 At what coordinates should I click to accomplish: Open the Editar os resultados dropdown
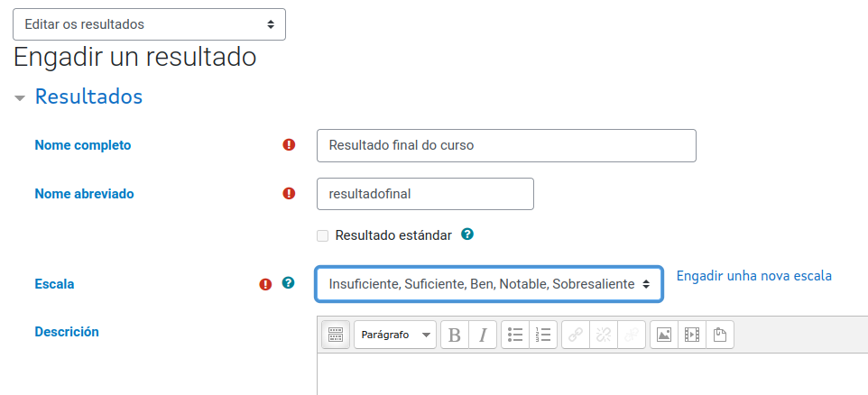pyautogui.click(x=149, y=24)
